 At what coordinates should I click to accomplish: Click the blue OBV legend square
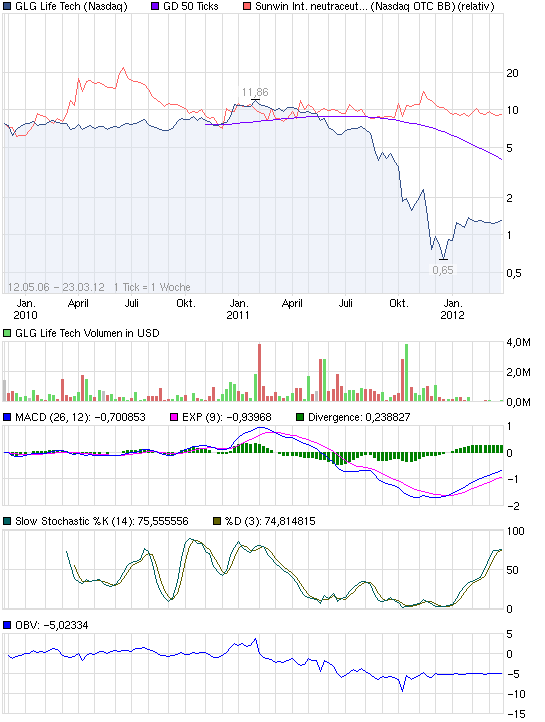click(7, 625)
